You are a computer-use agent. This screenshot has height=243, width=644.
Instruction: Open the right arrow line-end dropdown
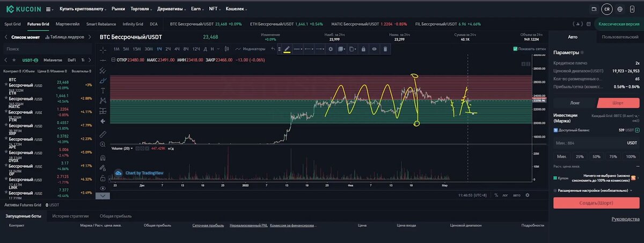tap(320, 49)
